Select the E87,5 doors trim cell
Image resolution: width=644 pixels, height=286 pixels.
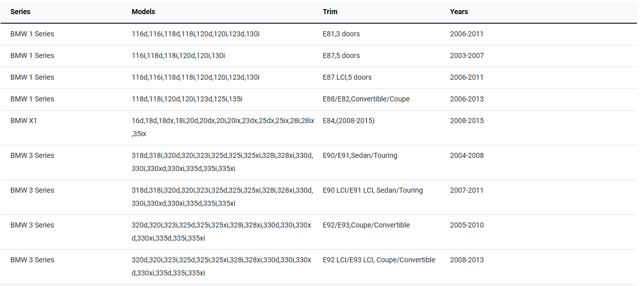click(x=341, y=55)
